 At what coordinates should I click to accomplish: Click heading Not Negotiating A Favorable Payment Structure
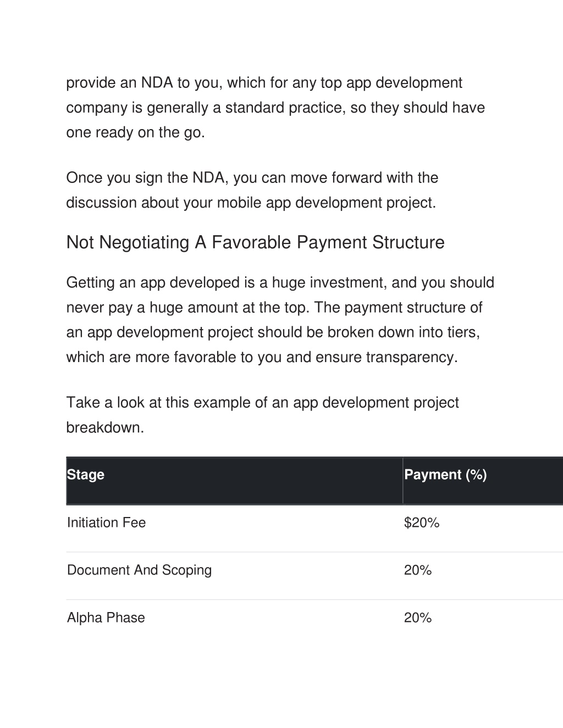(255, 242)
